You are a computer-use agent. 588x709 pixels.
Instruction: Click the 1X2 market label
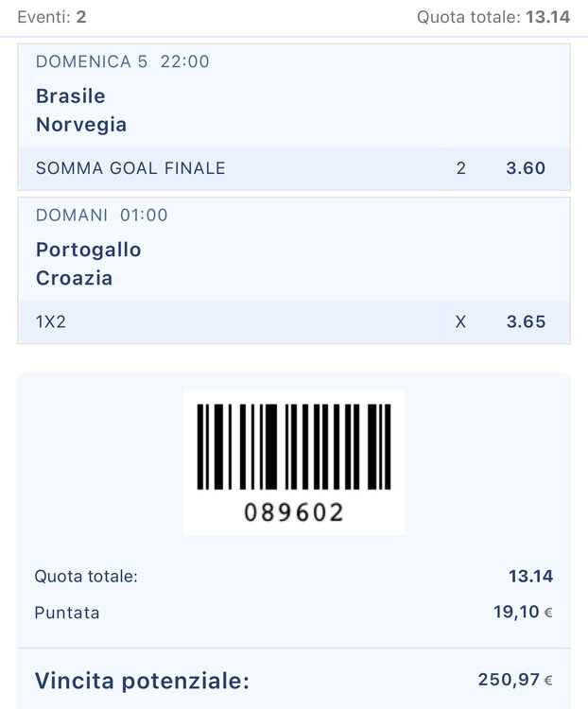click(51, 322)
